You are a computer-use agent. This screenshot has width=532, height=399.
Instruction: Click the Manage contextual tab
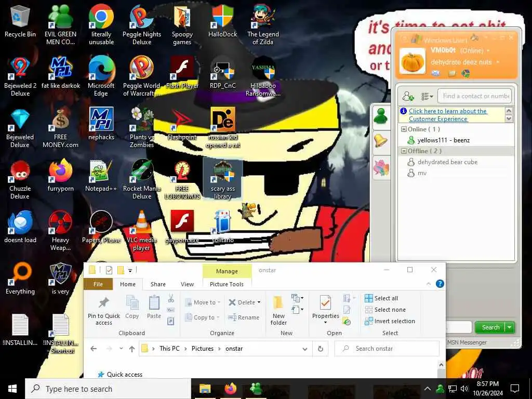(x=227, y=271)
